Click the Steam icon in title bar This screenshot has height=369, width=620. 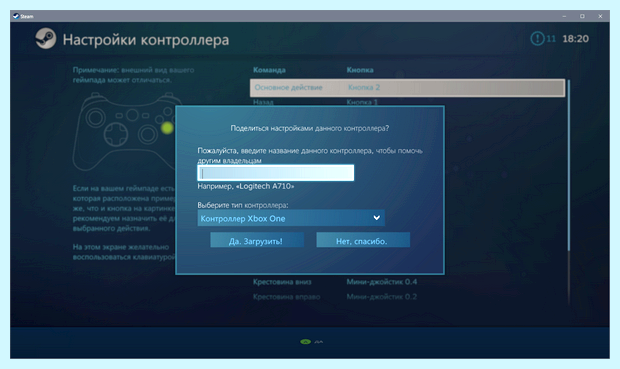click(x=16, y=16)
